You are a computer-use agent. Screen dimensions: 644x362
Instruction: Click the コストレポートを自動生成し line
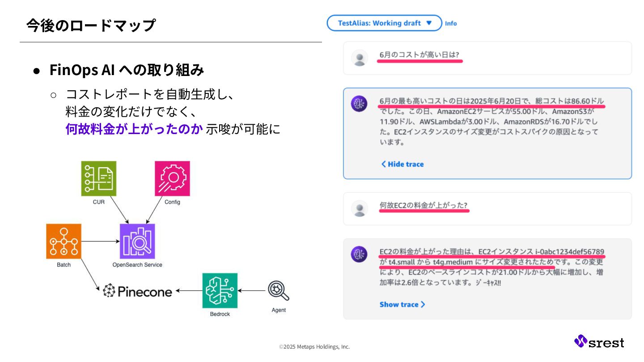click(x=150, y=94)
